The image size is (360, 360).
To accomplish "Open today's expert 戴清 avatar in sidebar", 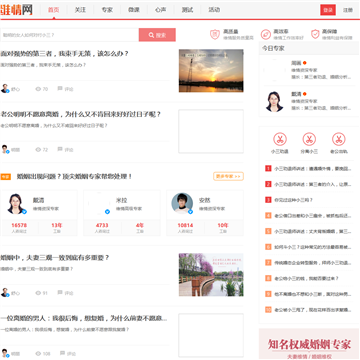I will pyautogui.click(x=274, y=101).
